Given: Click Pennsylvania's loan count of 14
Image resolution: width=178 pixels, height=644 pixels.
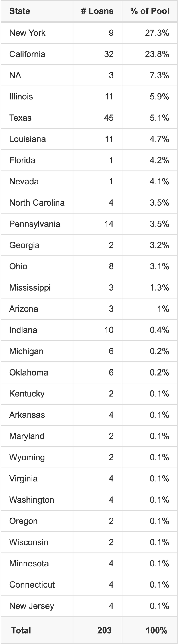Looking at the screenshot, I should 109,224.
